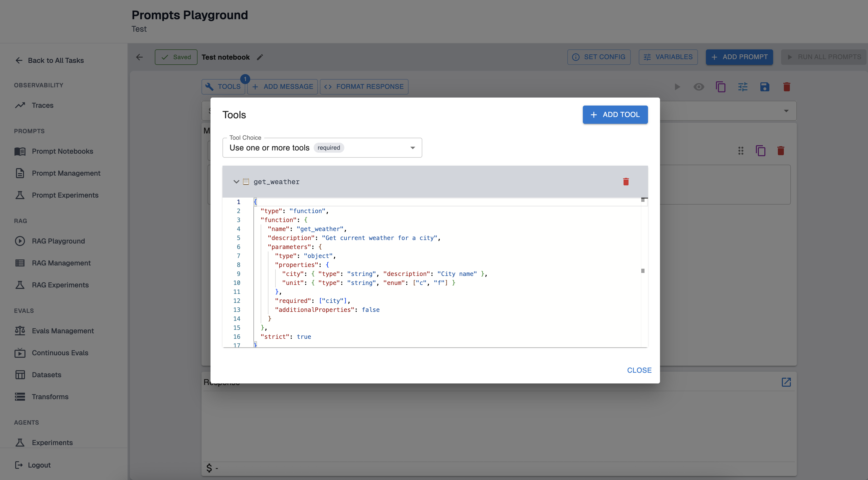
Task: Click the eye preview icon in prompt toolbar
Action: point(698,87)
